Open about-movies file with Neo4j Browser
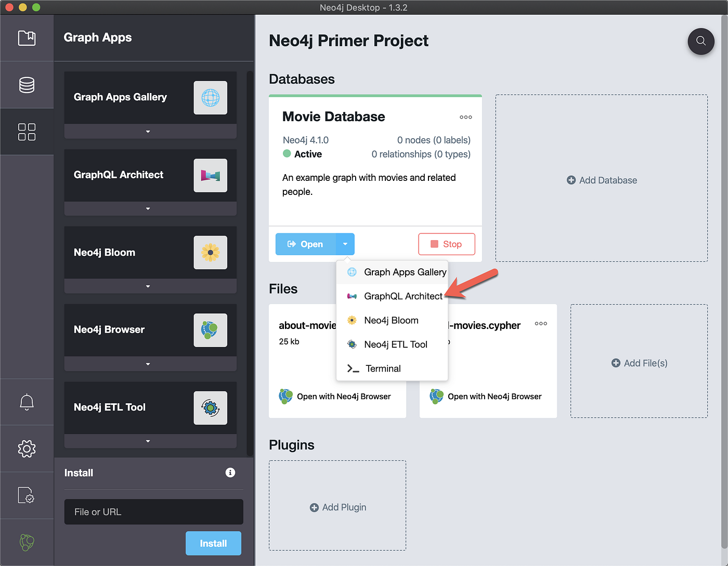728x566 pixels. pyautogui.click(x=335, y=397)
